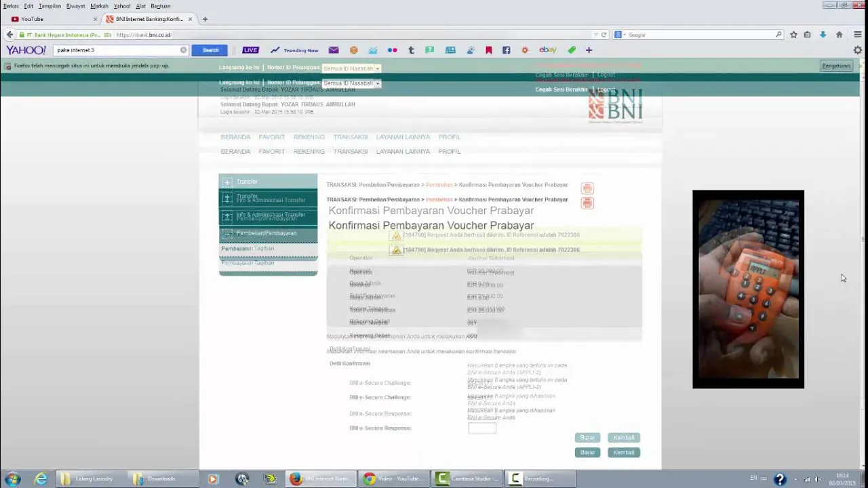Screen dimensions: 868x488
Task: Go to the Firefox home page
Action: click(839, 35)
